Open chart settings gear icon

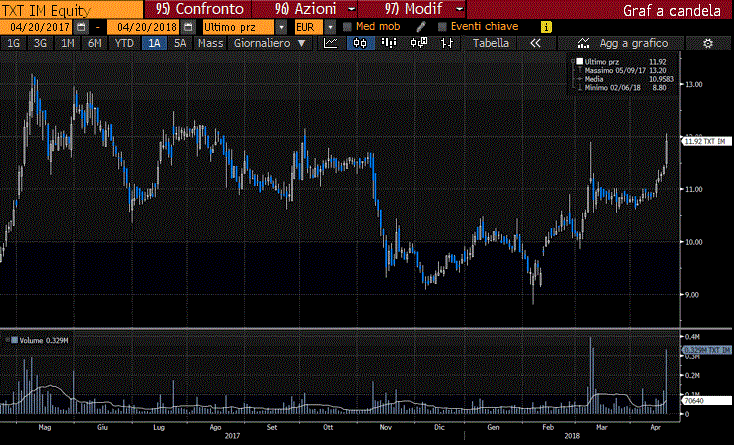point(708,44)
